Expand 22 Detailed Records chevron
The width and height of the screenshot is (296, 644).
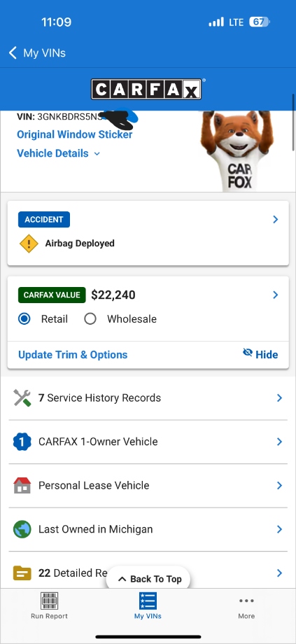280,573
